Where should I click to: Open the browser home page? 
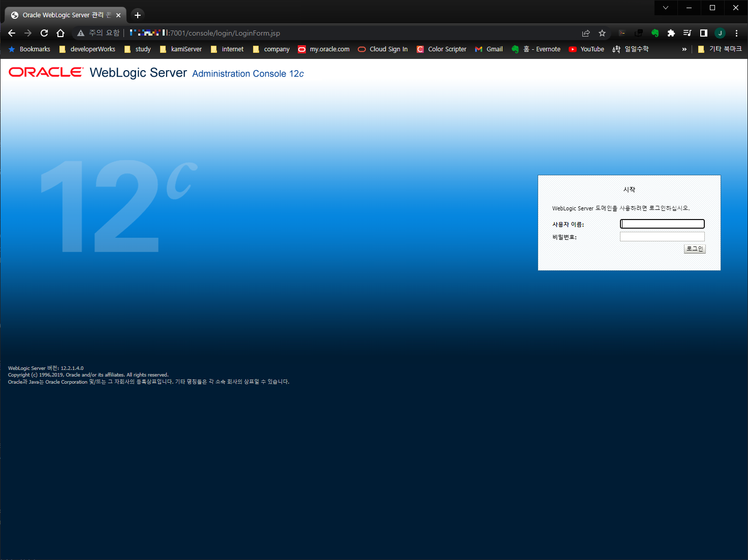60,33
